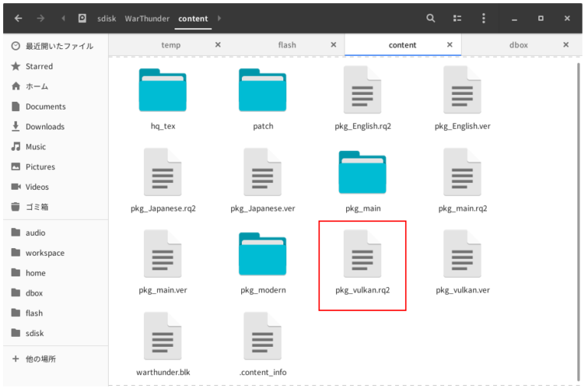
Task: Click 他の場所 other locations entry
Action: [x=40, y=359]
